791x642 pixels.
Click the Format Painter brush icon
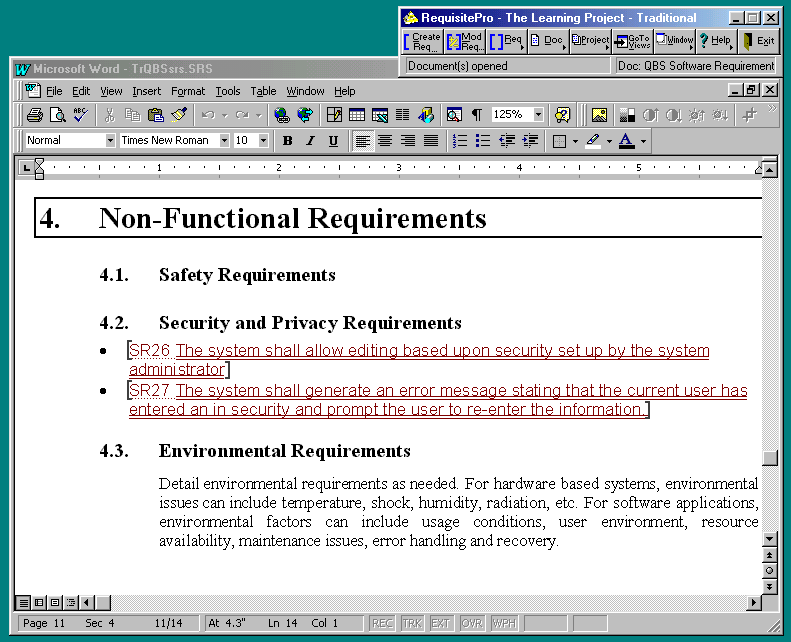(179, 115)
